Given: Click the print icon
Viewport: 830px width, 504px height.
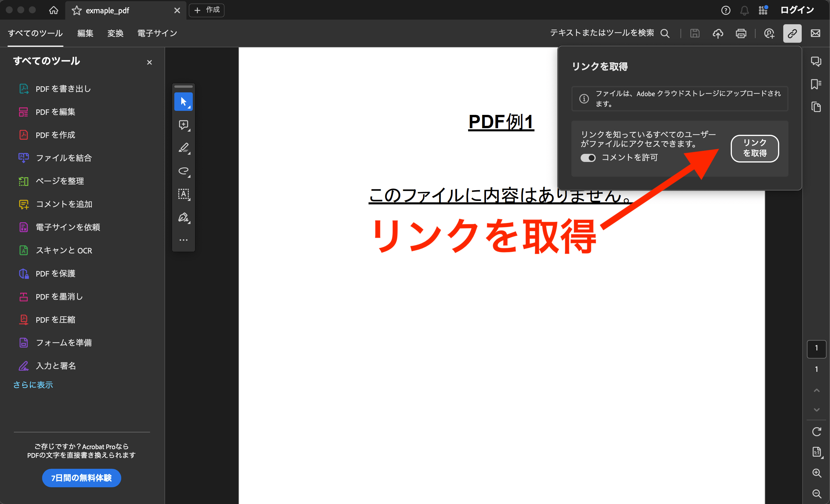Looking at the screenshot, I should pyautogui.click(x=741, y=33).
